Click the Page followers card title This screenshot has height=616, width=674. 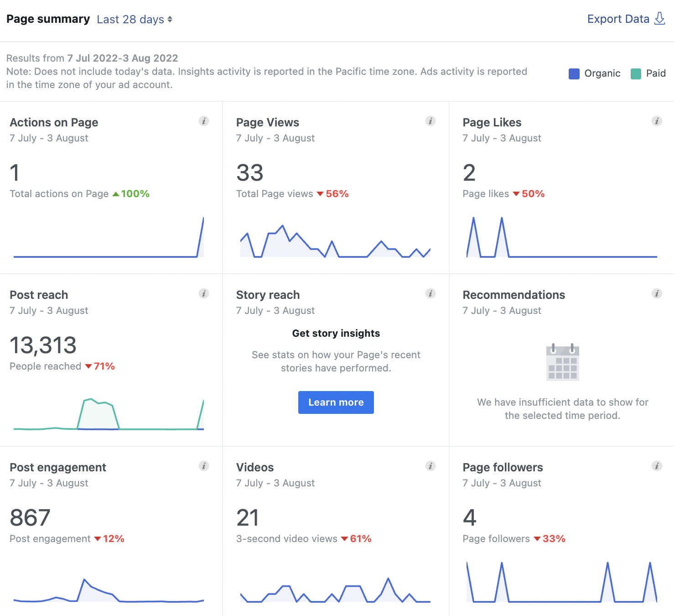pos(503,467)
